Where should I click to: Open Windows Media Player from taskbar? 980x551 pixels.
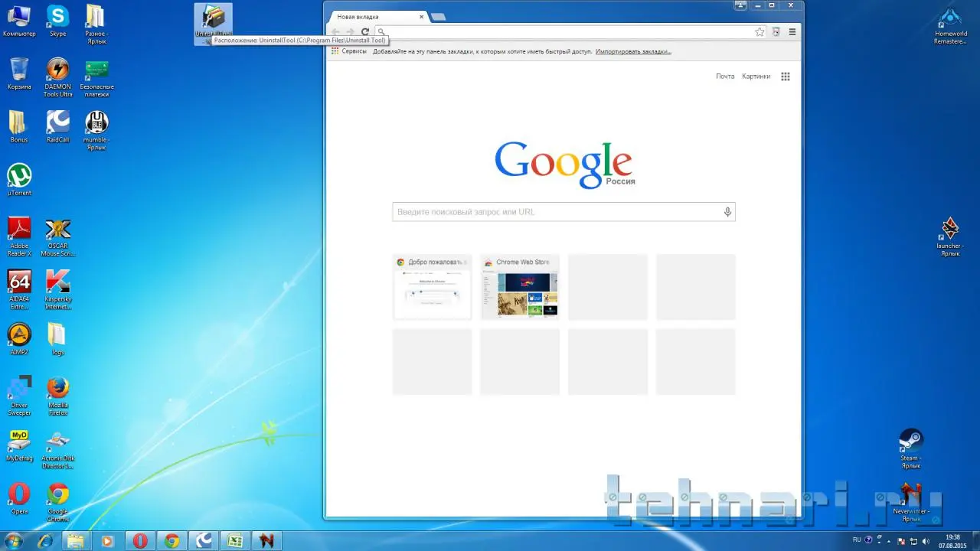click(x=107, y=541)
